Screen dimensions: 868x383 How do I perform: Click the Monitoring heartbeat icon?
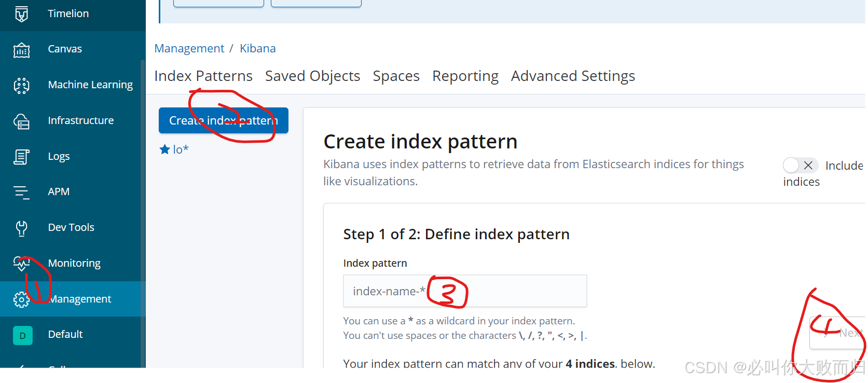coord(21,264)
